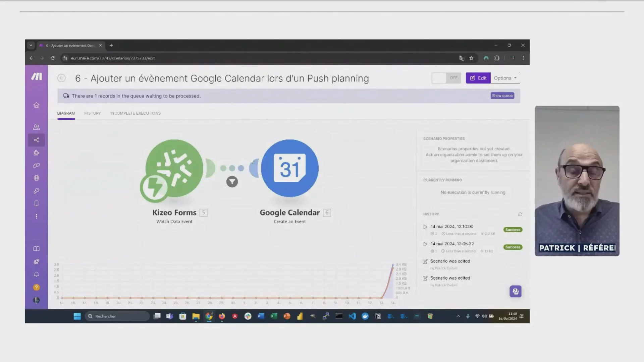Click the browser address bar URL

(113, 58)
